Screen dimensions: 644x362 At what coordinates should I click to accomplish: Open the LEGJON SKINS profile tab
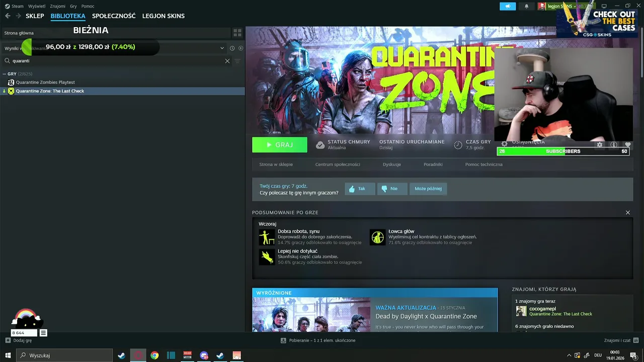tap(164, 16)
